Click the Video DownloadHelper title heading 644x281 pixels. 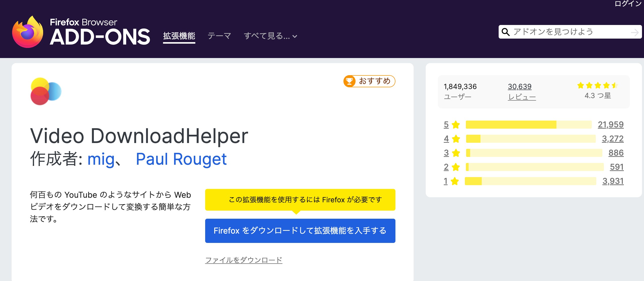139,136
